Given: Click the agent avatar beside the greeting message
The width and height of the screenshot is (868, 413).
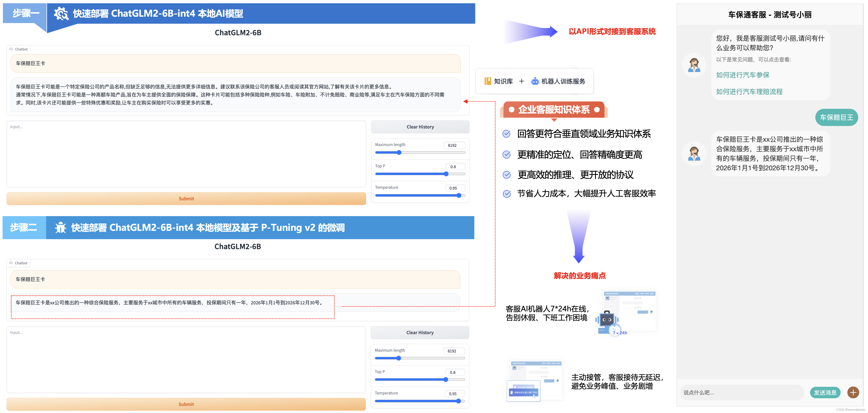Looking at the screenshot, I should (694, 65).
